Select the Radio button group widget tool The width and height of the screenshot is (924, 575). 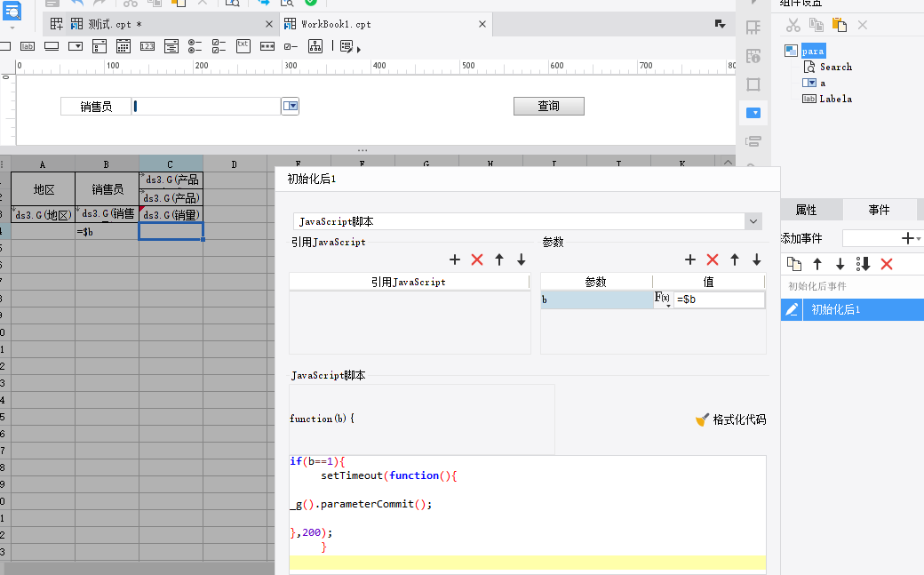(x=195, y=46)
